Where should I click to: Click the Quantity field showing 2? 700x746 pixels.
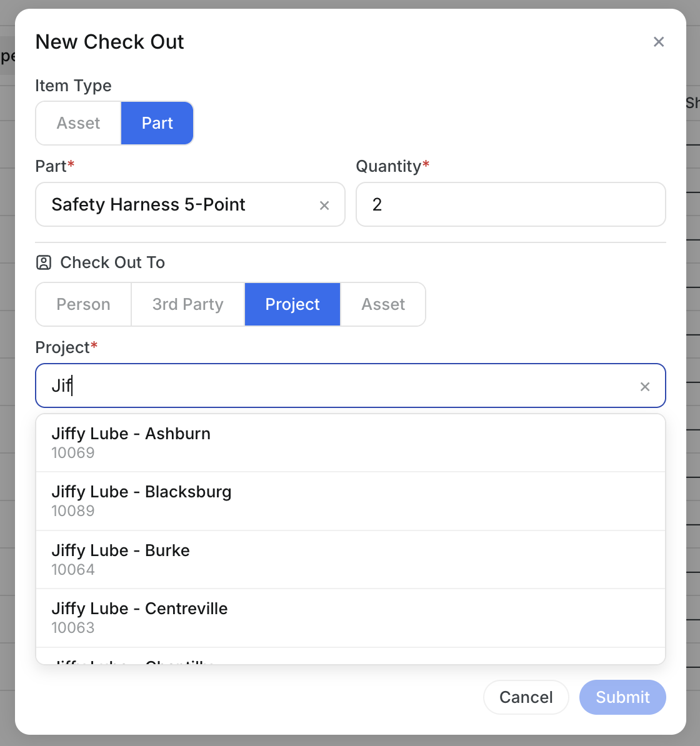pos(511,204)
